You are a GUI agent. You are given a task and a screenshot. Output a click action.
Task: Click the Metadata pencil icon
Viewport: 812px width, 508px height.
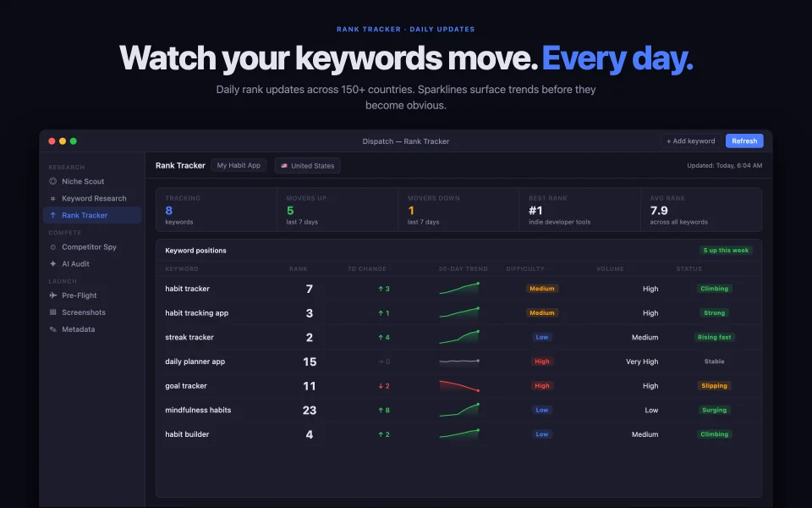coord(52,329)
